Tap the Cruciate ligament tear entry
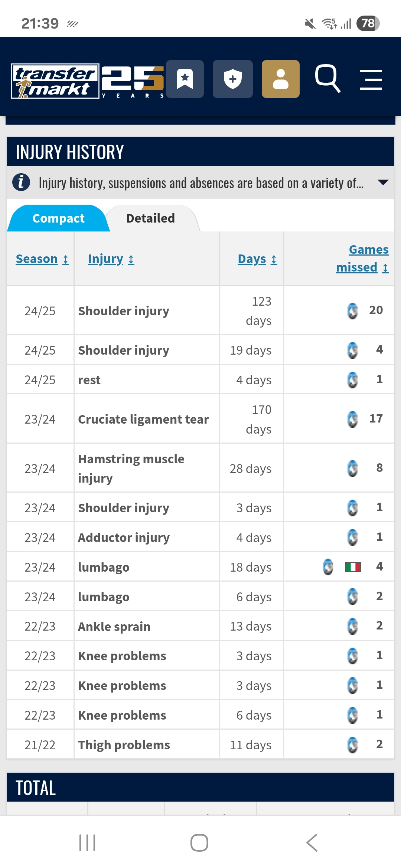Viewport: 401px width, 868px height. tap(143, 419)
